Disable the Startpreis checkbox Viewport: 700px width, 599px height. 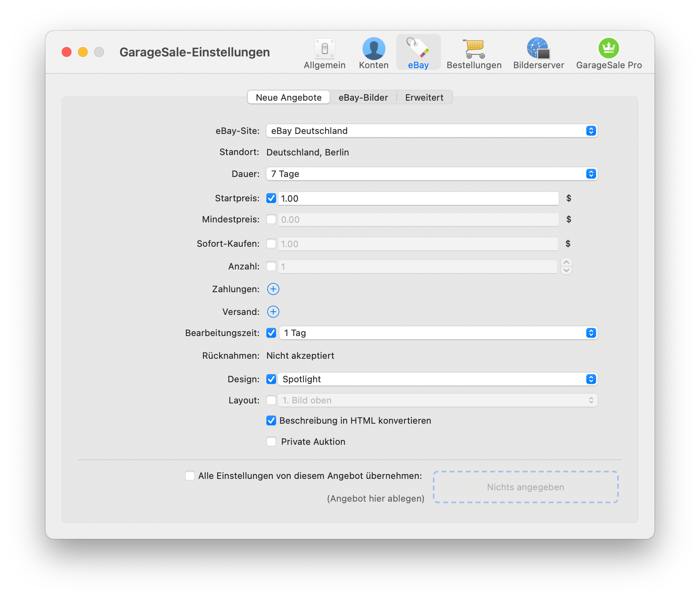coord(271,198)
